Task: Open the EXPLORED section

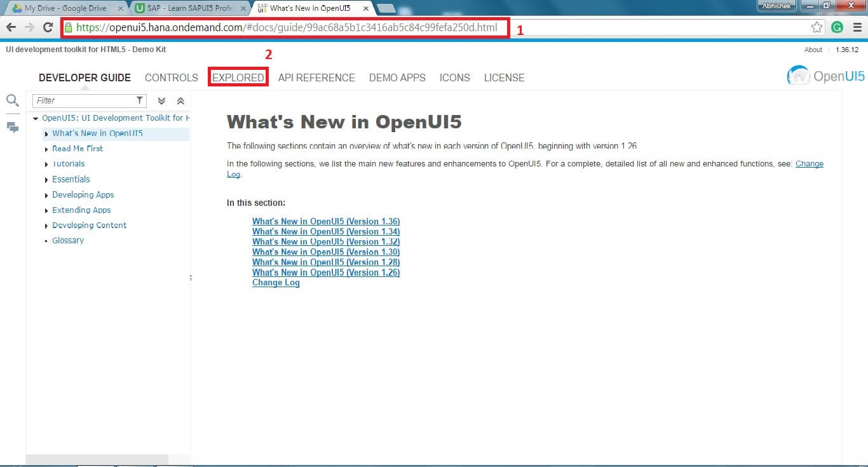Action: [x=238, y=78]
